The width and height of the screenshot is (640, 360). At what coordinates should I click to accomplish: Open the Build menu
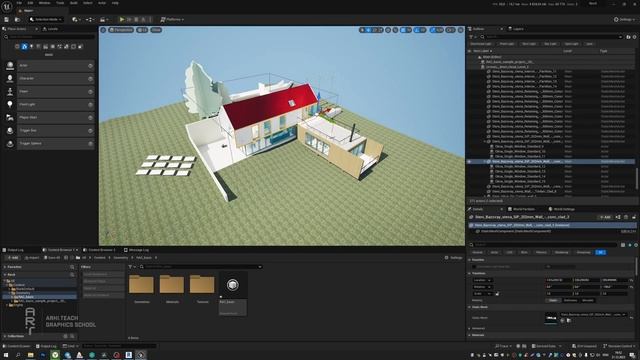73,3
